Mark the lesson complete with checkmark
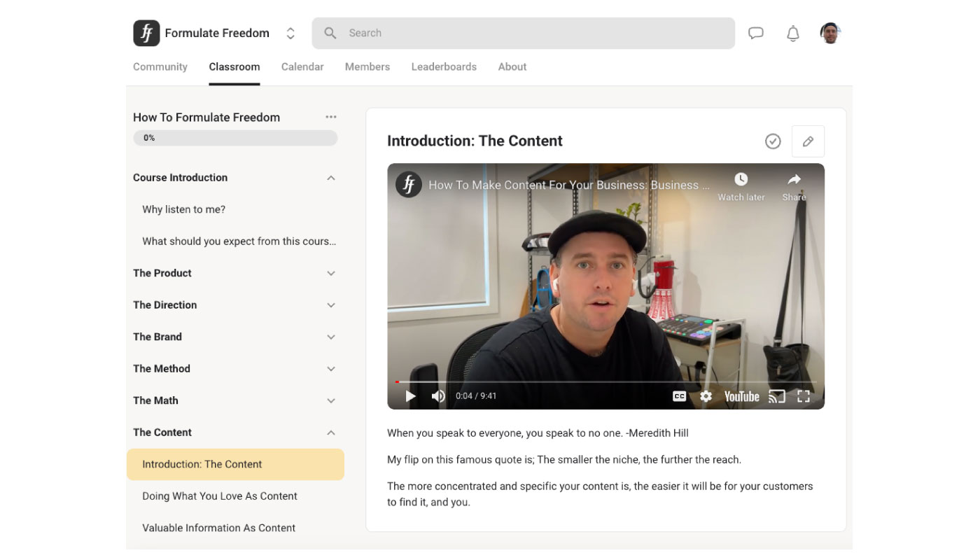Screen dimensions: 980x553 click(773, 141)
